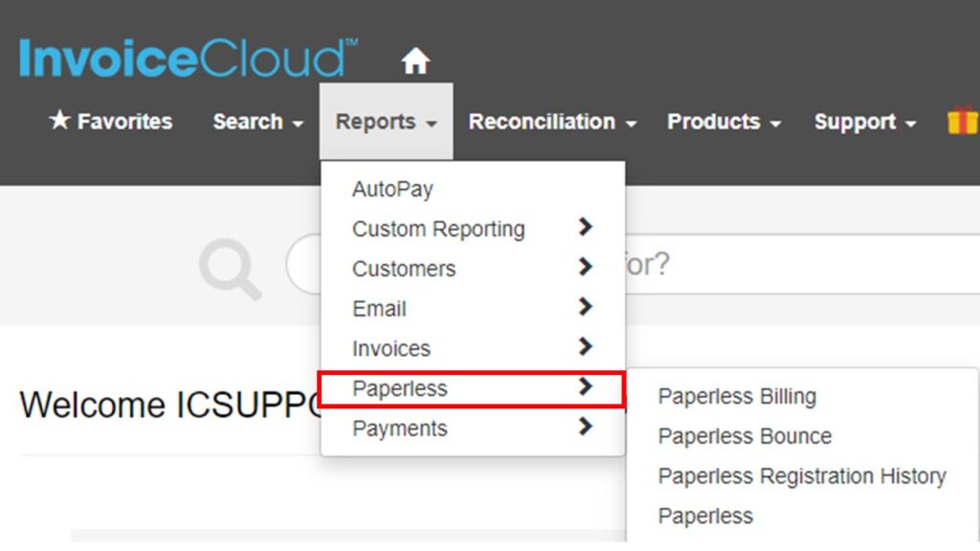Open the Paperless Registration History report
Viewport: 980px width, 551px height.
[802, 476]
